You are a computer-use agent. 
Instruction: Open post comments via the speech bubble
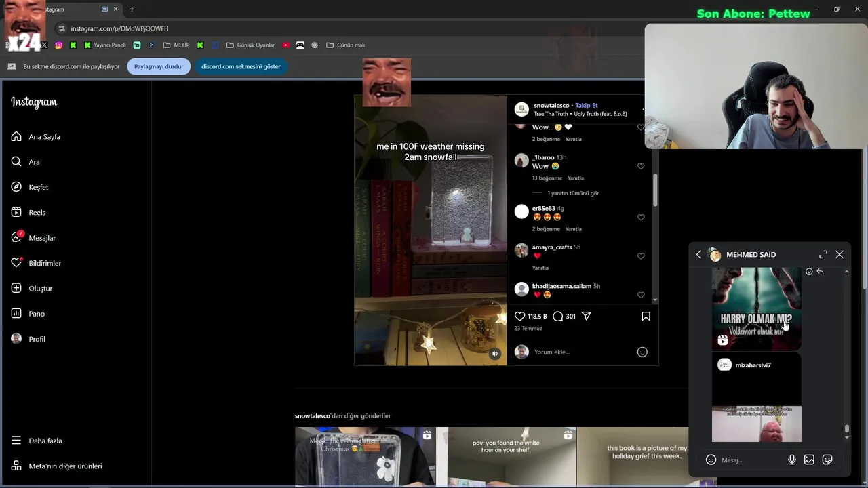(x=558, y=317)
